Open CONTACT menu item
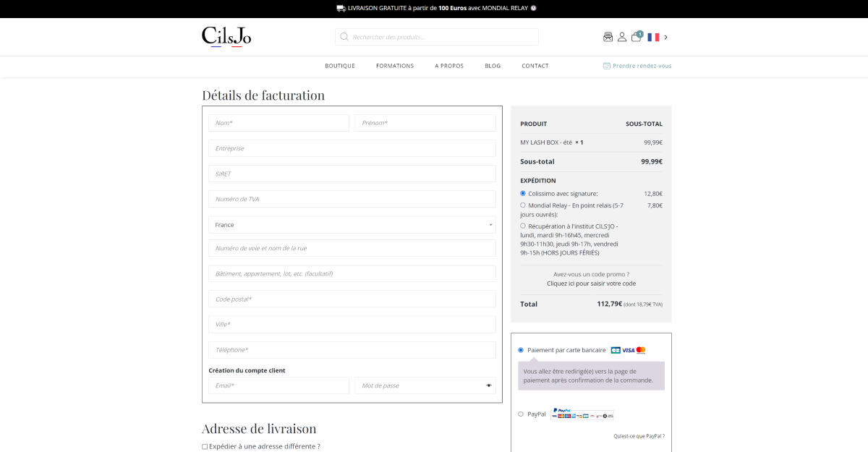The width and height of the screenshot is (868, 452). pos(535,66)
